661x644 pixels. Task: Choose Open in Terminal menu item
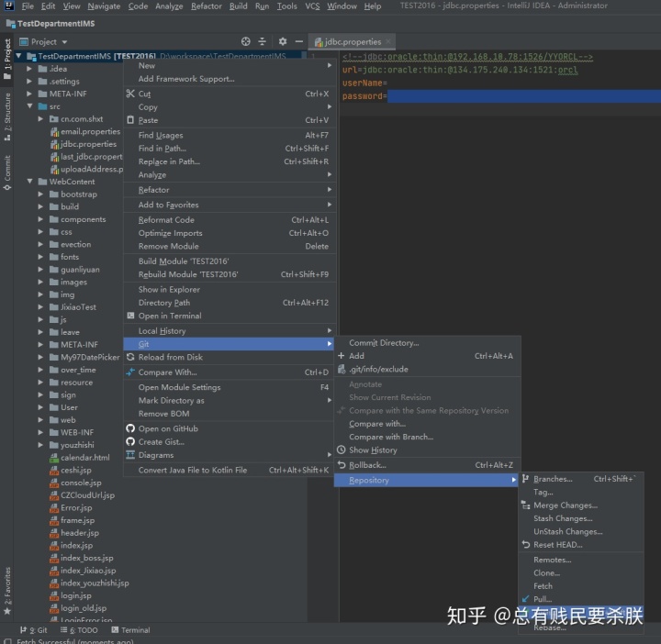[230, 316]
